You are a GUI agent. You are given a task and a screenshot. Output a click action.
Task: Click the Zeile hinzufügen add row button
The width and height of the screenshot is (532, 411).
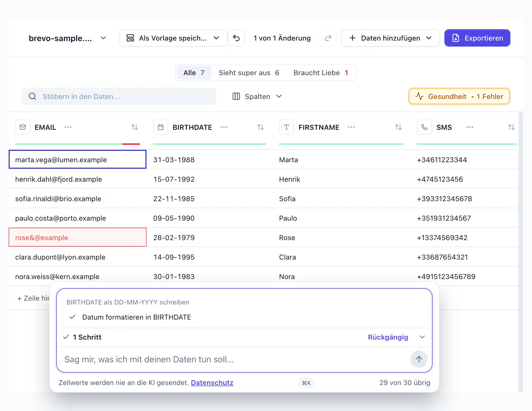coord(33,298)
